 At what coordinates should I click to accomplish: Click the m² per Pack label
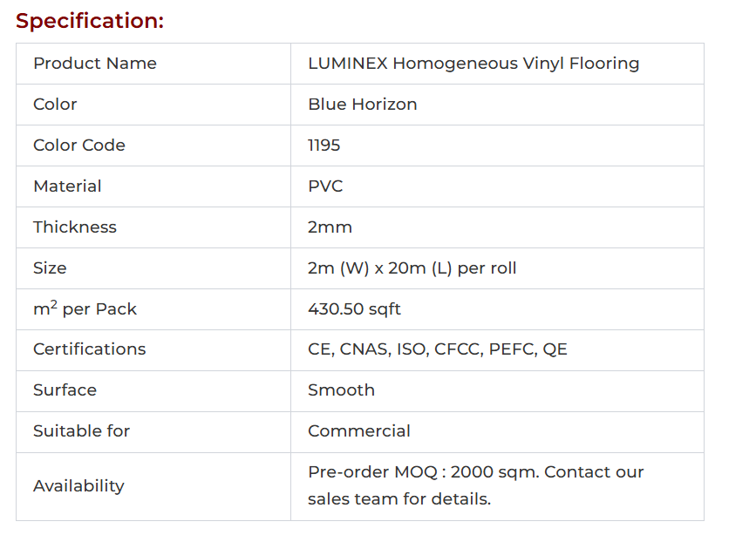(85, 309)
